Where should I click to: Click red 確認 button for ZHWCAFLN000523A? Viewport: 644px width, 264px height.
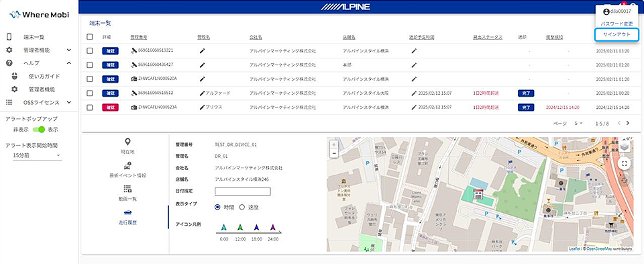111,107
